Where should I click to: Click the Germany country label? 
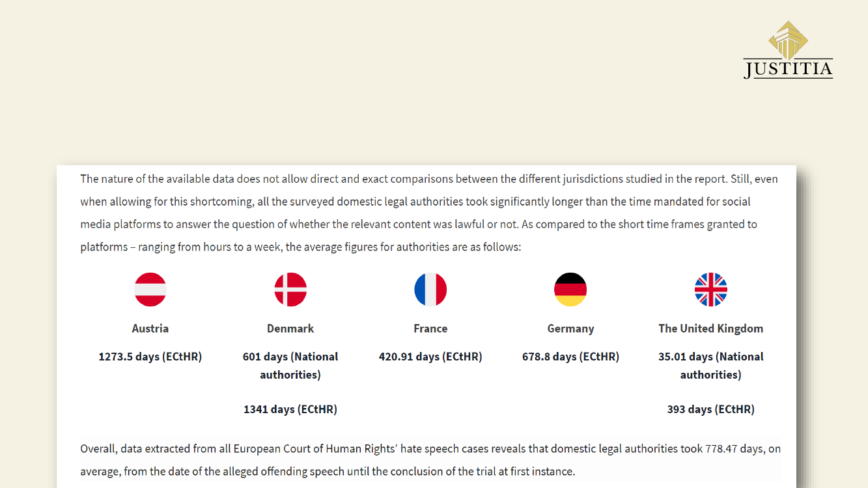(x=570, y=329)
